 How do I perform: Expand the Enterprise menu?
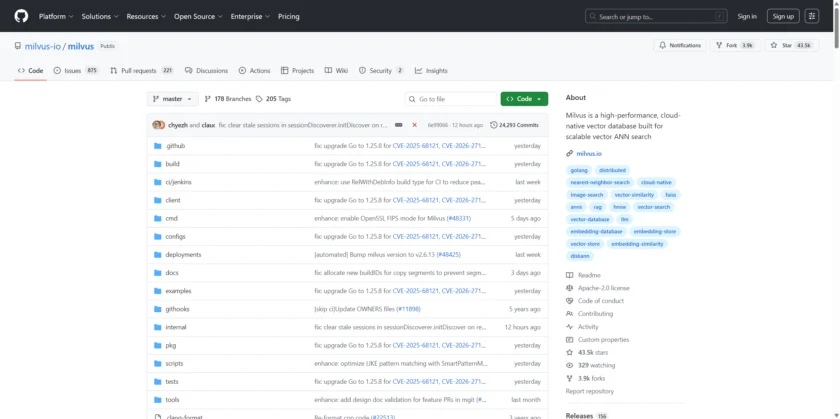(x=250, y=17)
